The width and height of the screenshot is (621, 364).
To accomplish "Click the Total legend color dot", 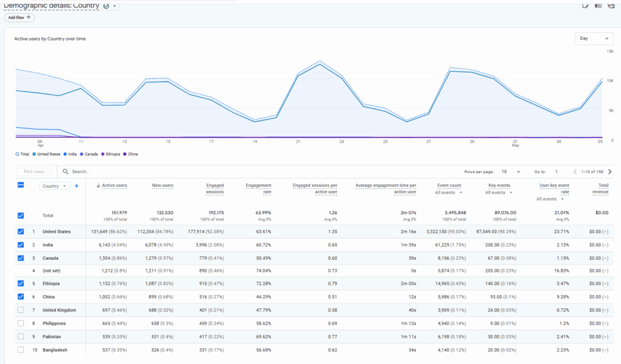I will click(x=17, y=154).
